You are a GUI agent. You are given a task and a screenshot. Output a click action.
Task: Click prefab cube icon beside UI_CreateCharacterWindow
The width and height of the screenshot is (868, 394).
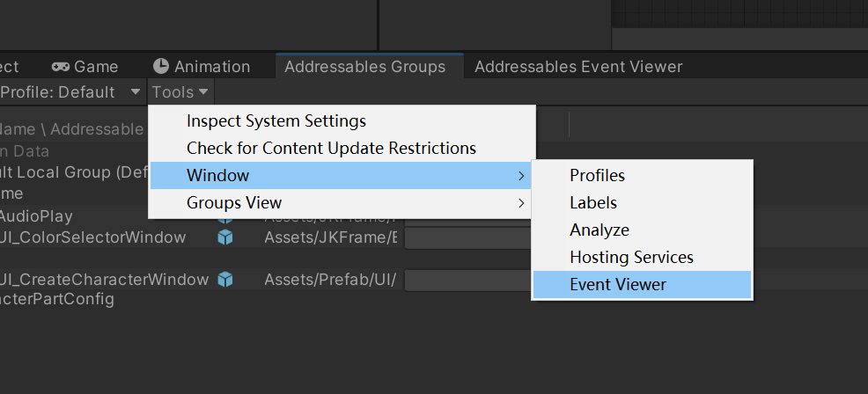225,280
